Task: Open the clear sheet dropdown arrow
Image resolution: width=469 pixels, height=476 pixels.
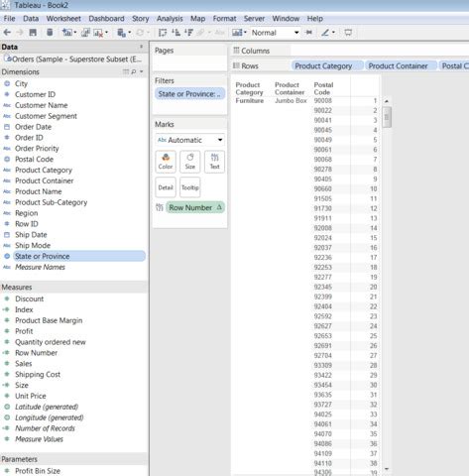Action: pyautogui.click(x=106, y=33)
